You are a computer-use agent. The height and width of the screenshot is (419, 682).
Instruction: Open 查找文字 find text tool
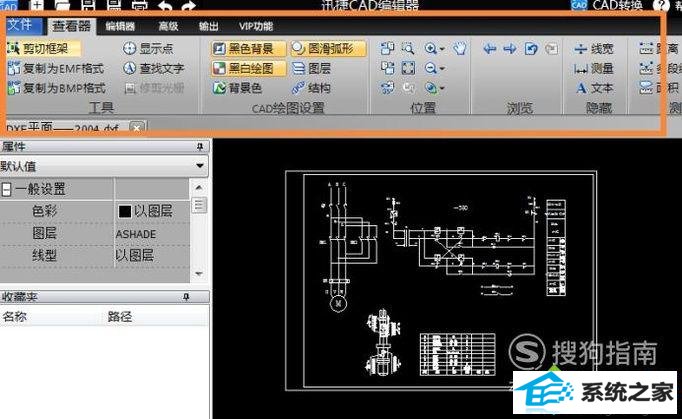pyautogui.click(x=154, y=68)
